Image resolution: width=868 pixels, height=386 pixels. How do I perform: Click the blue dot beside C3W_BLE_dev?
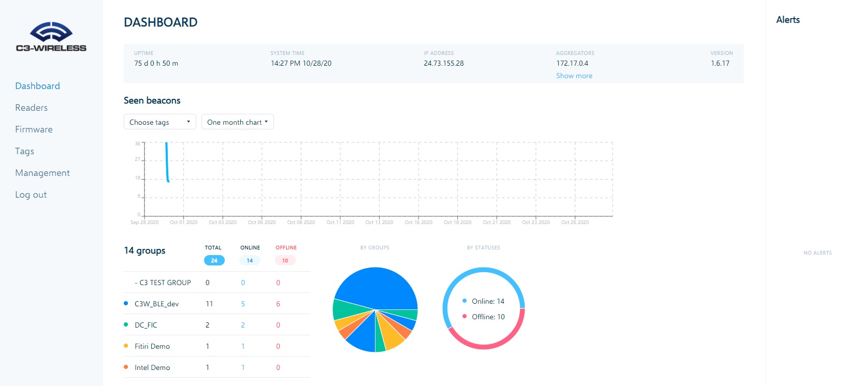click(x=126, y=303)
